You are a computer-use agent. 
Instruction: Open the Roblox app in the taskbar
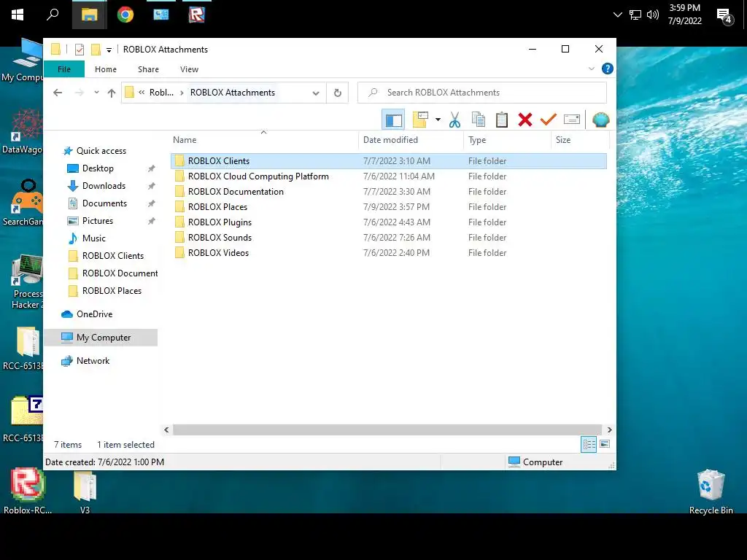196,15
